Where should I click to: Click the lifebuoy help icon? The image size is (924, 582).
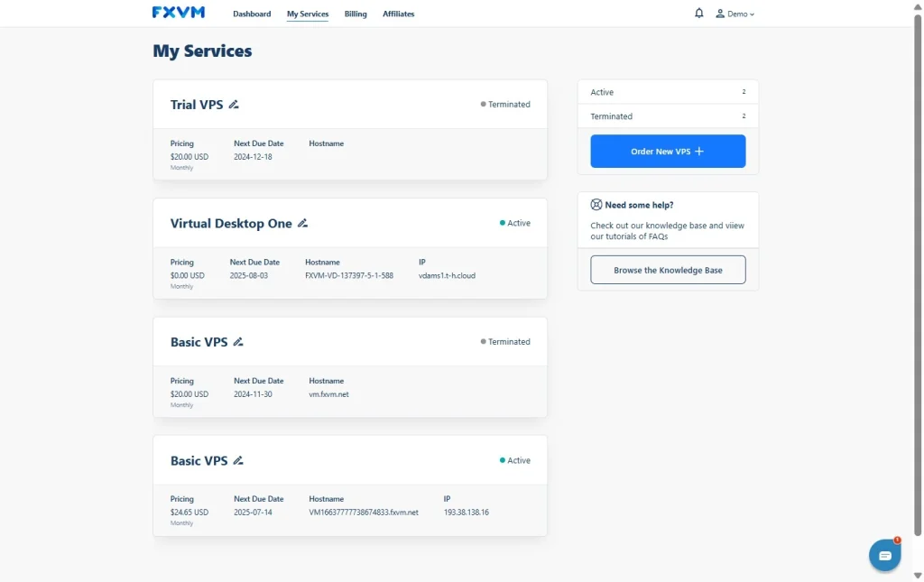click(596, 205)
